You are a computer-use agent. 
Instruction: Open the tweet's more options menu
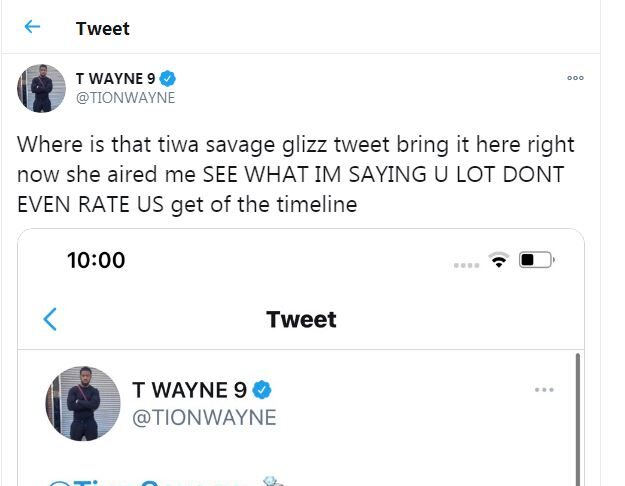(x=575, y=78)
